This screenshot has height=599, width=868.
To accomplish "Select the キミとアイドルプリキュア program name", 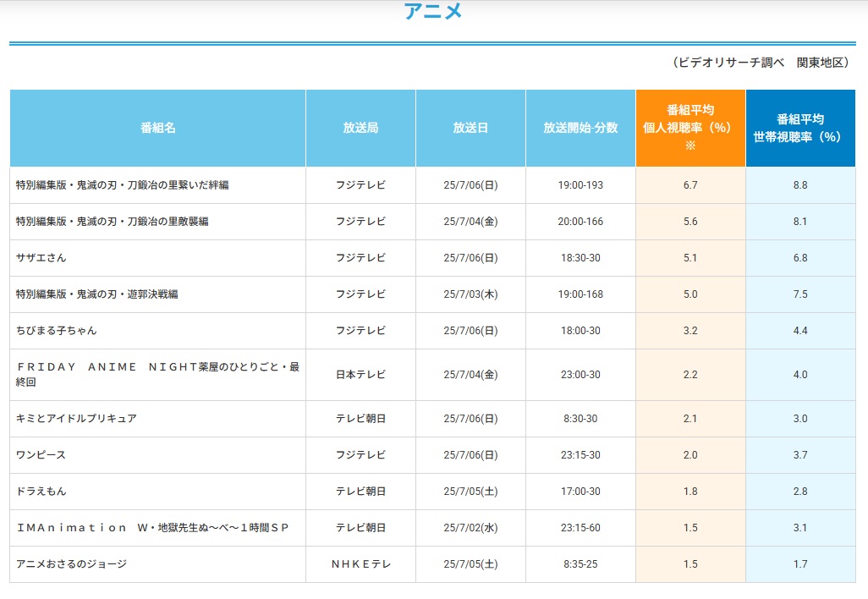I will click(77, 419).
